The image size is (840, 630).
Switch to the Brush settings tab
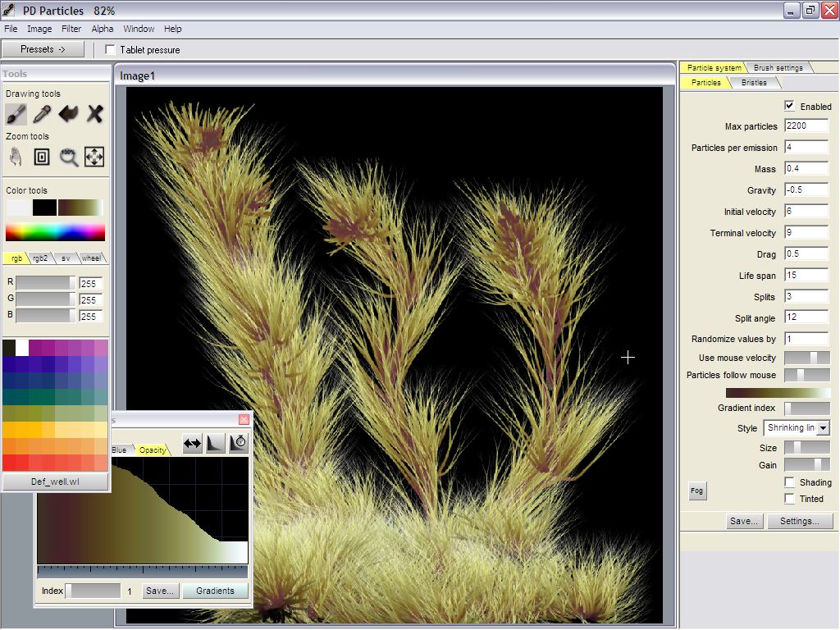[778, 68]
